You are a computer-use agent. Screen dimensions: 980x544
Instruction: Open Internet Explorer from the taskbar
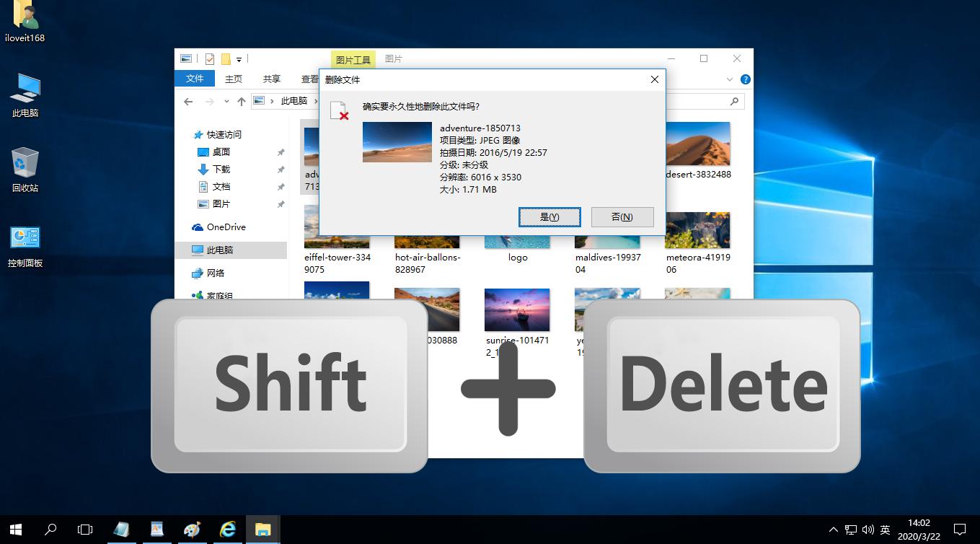[x=227, y=529]
